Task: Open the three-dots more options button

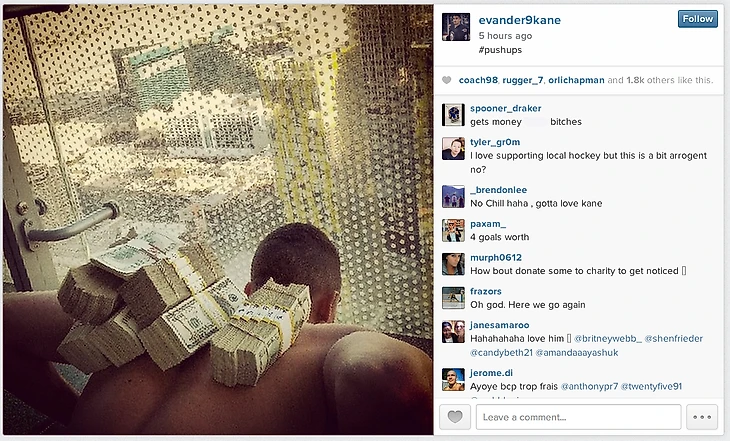Action: pyautogui.click(x=702, y=417)
